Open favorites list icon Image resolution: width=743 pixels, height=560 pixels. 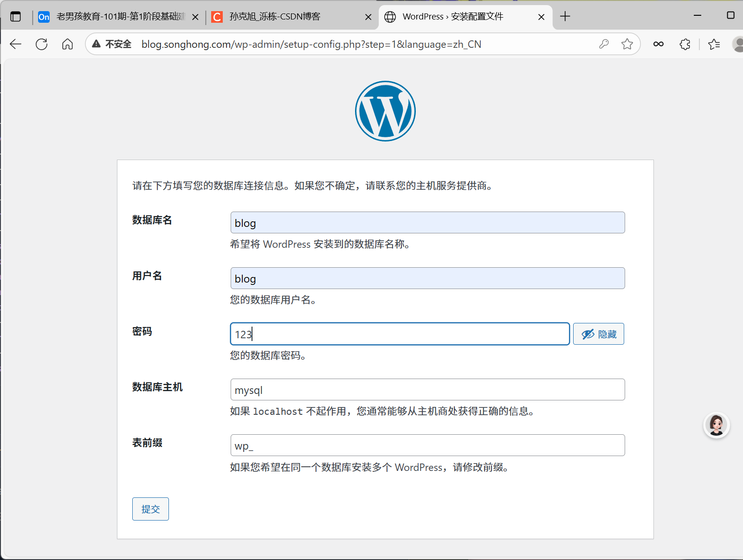coord(714,44)
